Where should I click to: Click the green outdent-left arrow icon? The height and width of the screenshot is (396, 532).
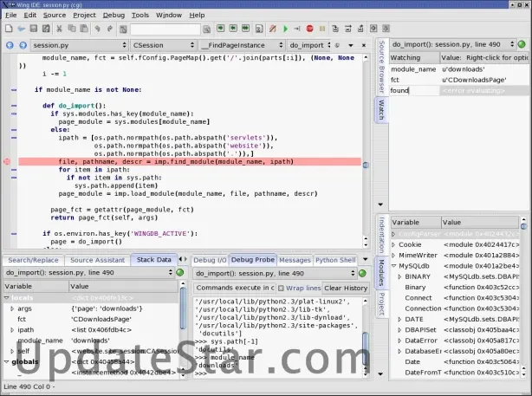(233, 29)
